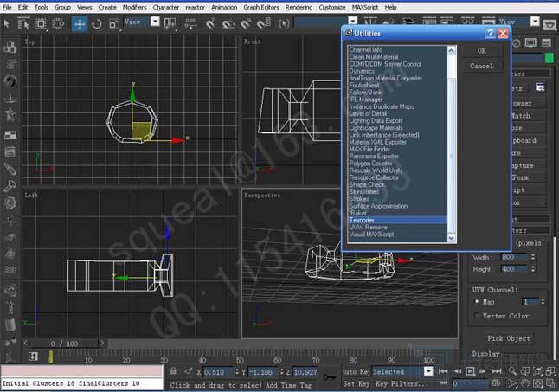559x392 pixels.
Task: Select the Map radio button under UVW Channel
Action: click(x=479, y=302)
